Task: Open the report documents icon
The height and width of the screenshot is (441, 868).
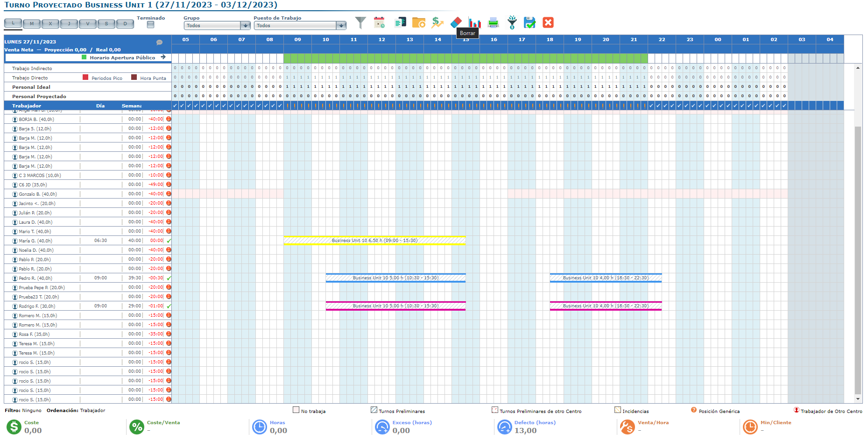Action: 400,22
